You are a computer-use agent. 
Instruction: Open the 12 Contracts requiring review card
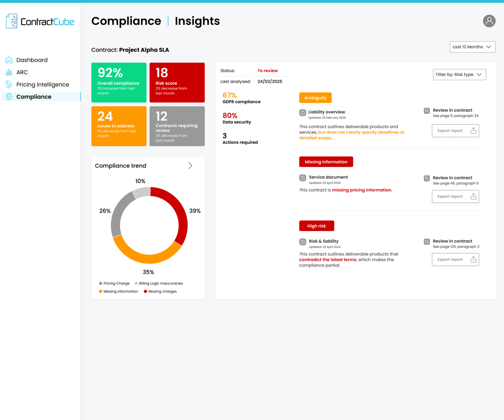pyautogui.click(x=177, y=126)
